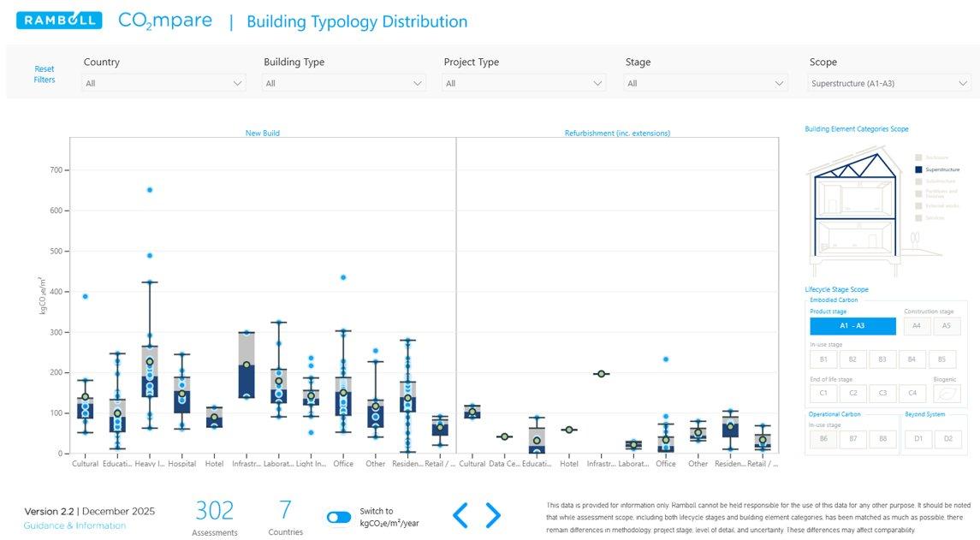The height and width of the screenshot is (540, 980).
Task: Select the C1 end of life box
Action: 823,394
